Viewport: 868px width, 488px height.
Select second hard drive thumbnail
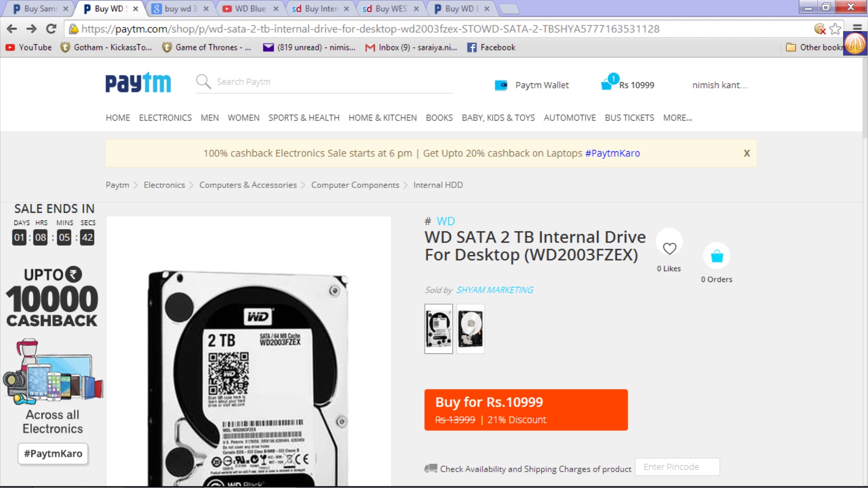(x=470, y=328)
